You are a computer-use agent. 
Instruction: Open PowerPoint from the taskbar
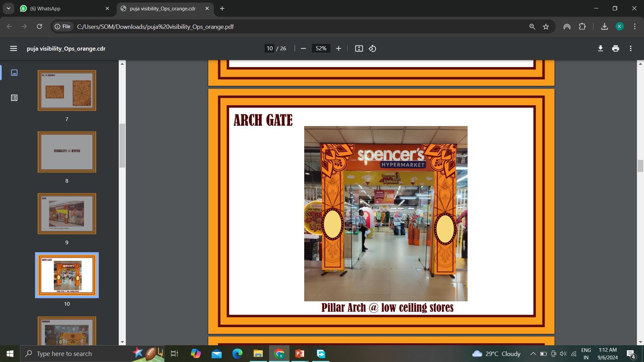300,354
